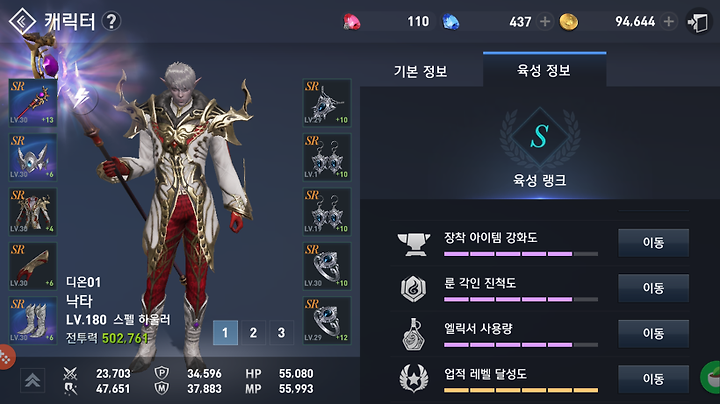Click the exit door icon top right
Image resolution: width=720 pixels, height=404 pixels.
tap(698, 22)
